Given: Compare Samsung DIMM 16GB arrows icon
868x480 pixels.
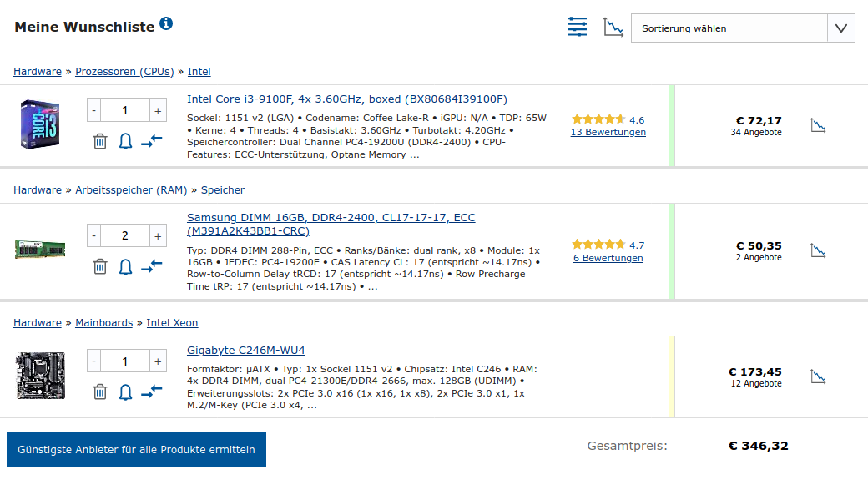Looking at the screenshot, I should (151, 267).
